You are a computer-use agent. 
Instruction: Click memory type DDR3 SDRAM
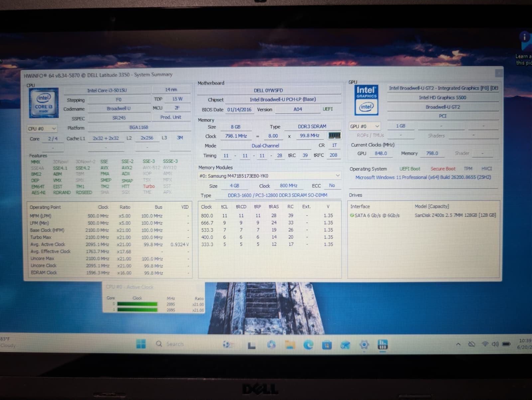point(312,126)
